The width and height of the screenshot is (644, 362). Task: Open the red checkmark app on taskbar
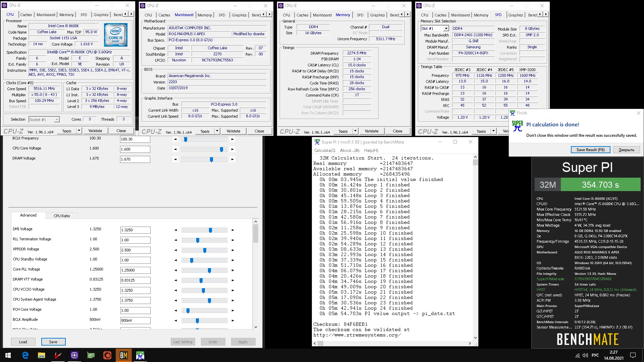tap(58, 355)
